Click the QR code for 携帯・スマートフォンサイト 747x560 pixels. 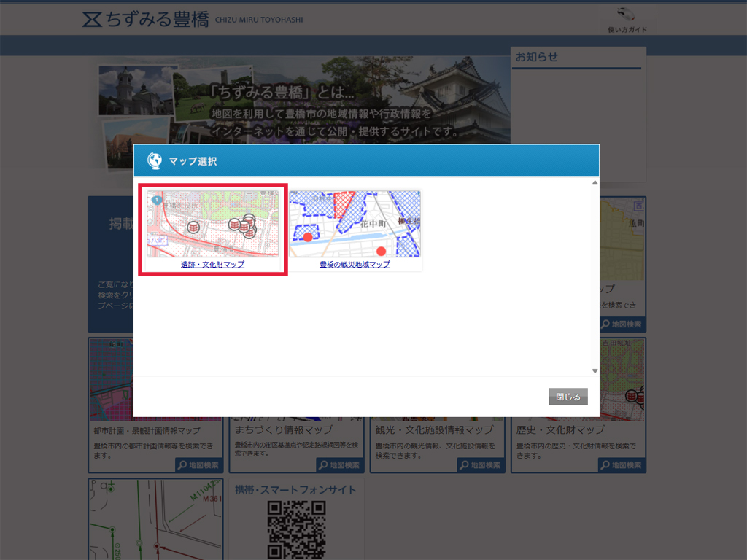click(296, 529)
